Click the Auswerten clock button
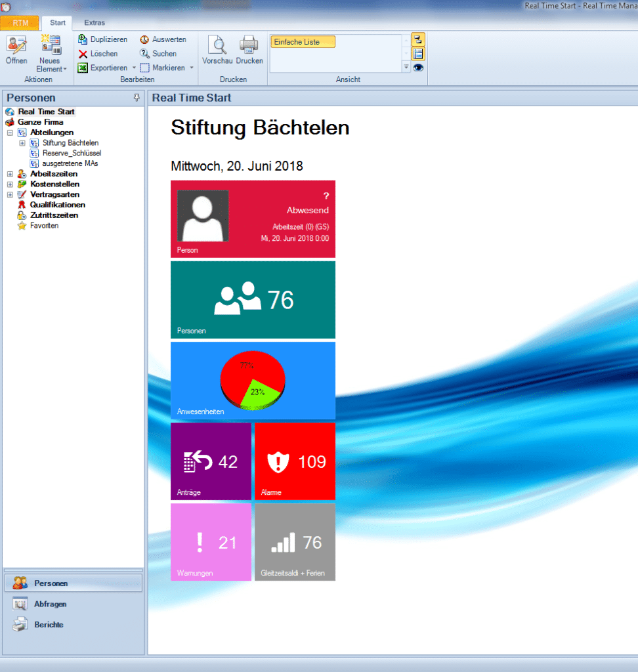Viewport: 638px width, 672px height. [163, 39]
